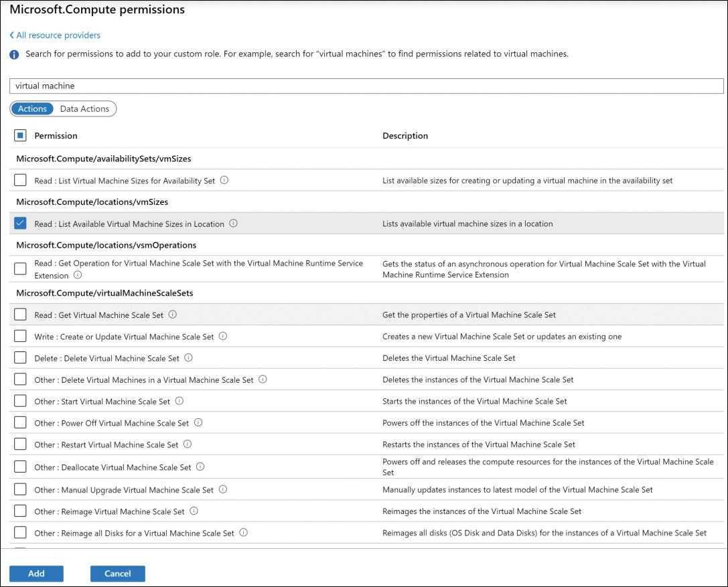728x587 pixels.
Task: Open info icon for List Virtual Machine Sizes for Availability Set
Action: click(x=224, y=180)
